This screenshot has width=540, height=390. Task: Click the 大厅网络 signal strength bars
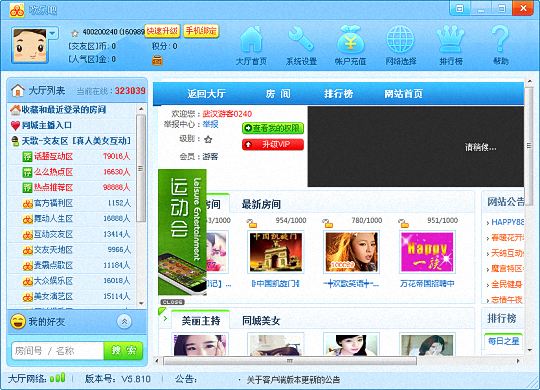coord(58,378)
